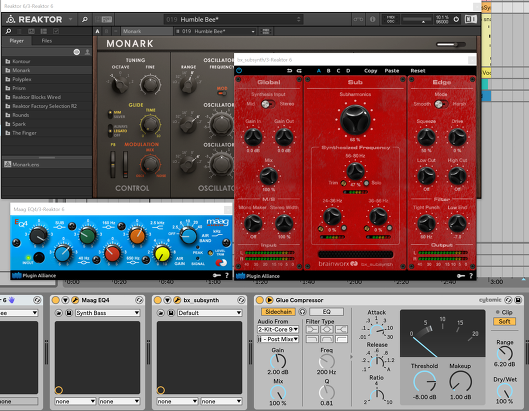Click the hot-swap icon on Maag EQ4 device
The width and height of the screenshot is (529, 411).
tap(139, 300)
